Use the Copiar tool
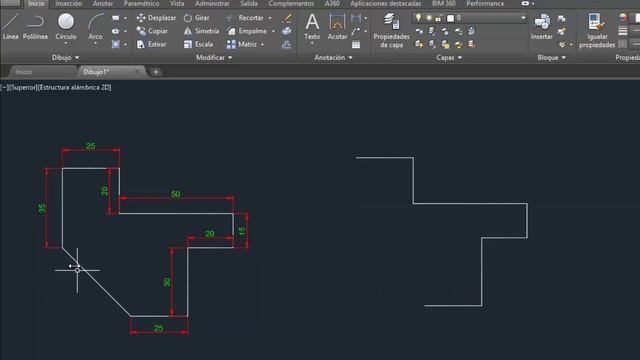The height and width of the screenshot is (360, 640). 152,31
